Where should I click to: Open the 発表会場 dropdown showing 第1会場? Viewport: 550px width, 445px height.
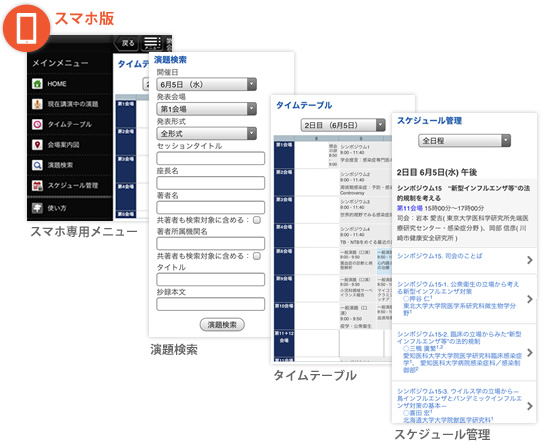[x=207, y=109]
